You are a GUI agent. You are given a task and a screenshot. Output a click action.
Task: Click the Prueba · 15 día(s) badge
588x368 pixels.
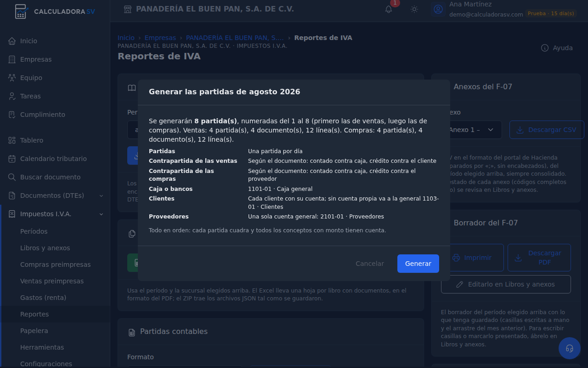pyautogui.click(x=551, y=14)
